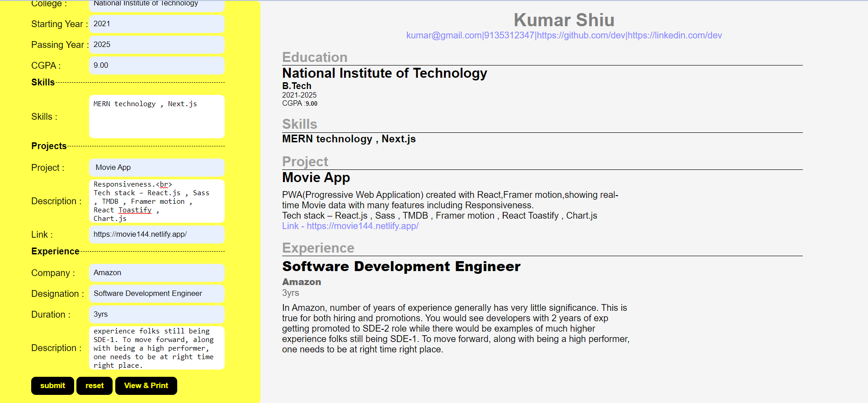Viewport: 868px width, 403px height.
Task: Click the contact links line under name
Action: [564, 35]
